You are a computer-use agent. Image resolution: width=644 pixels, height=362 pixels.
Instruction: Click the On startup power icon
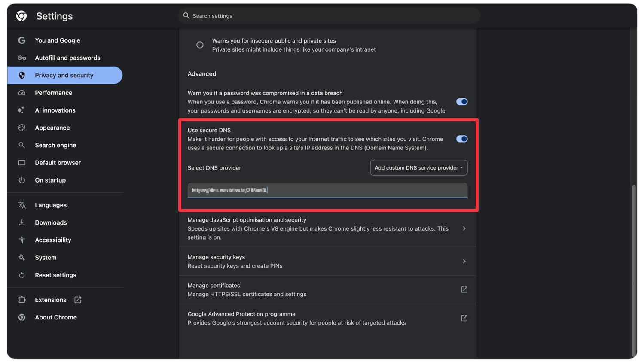pos(21,180)
